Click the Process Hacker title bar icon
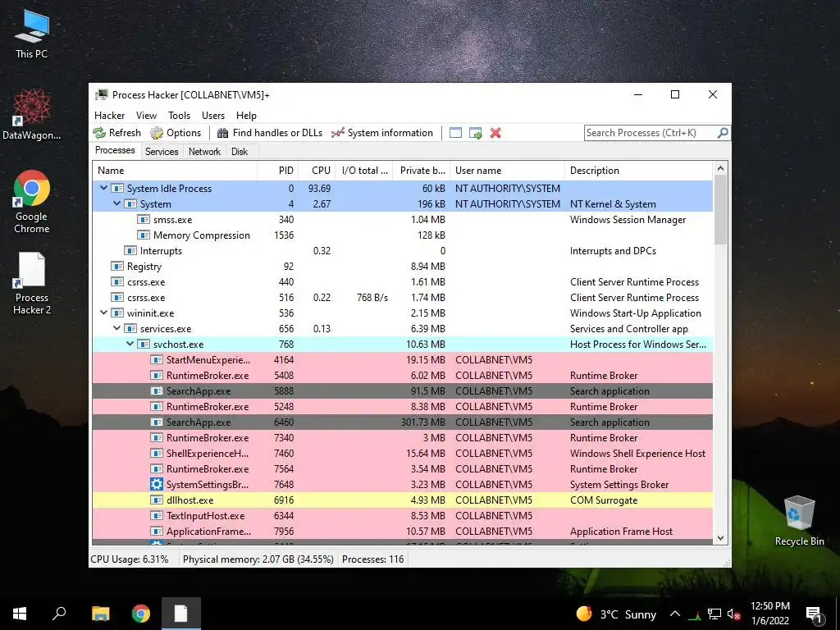Viewport: 840px width, 630px height. coord(102,95)
